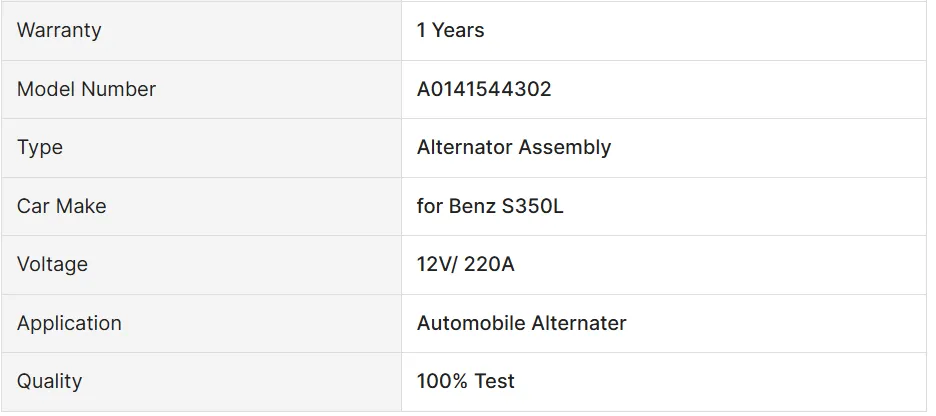The width and height of the screenshot is (936, 416).
Task: Click the Model Number label
Action: click(86, 89)
